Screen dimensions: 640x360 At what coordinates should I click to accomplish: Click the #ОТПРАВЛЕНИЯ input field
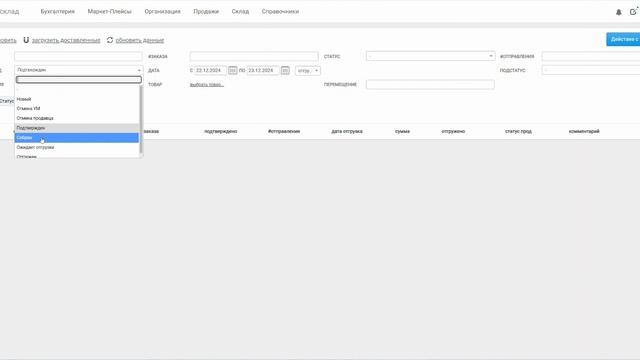(591, 56)
